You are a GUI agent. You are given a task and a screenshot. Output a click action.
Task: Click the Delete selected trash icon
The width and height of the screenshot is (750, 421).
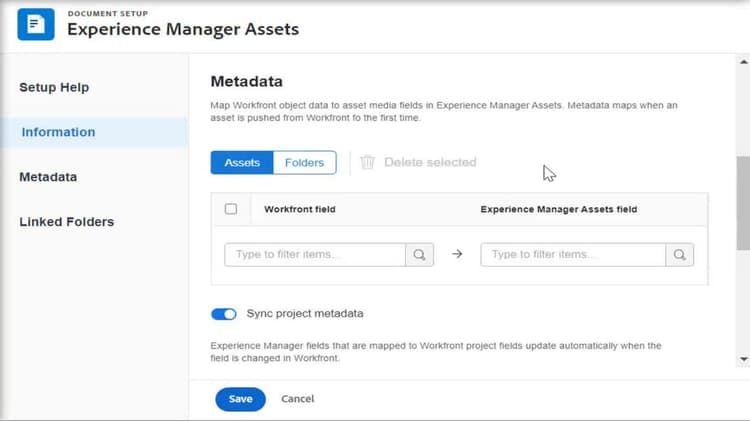(367, 162)
